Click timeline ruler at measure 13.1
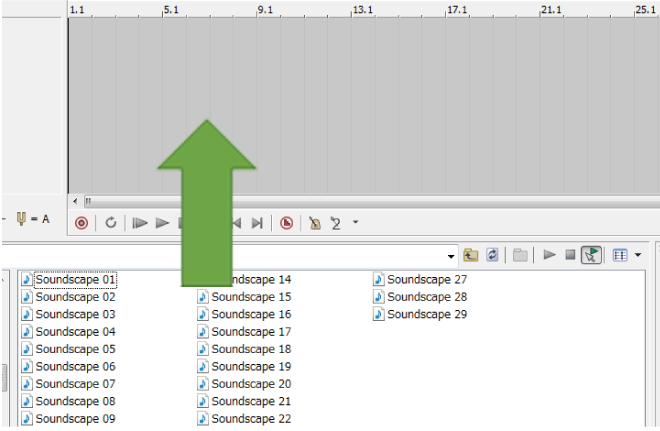The image size is (660, 431). [x=362, y=10]
